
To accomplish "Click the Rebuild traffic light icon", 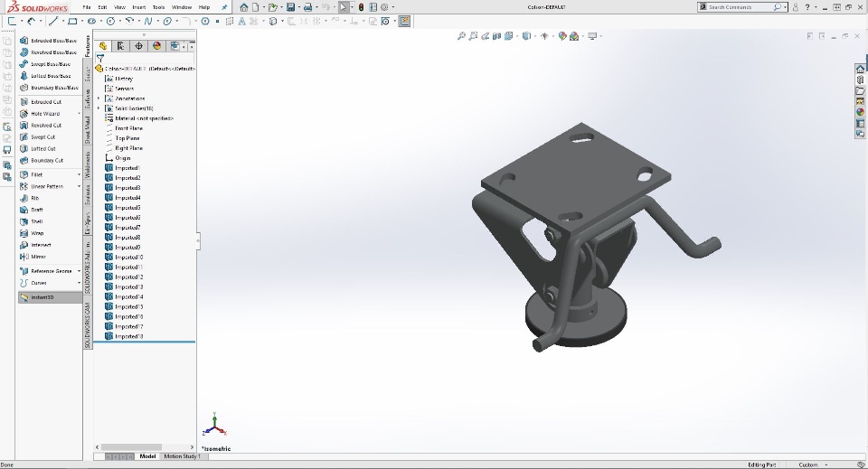I will coord(361,7).
